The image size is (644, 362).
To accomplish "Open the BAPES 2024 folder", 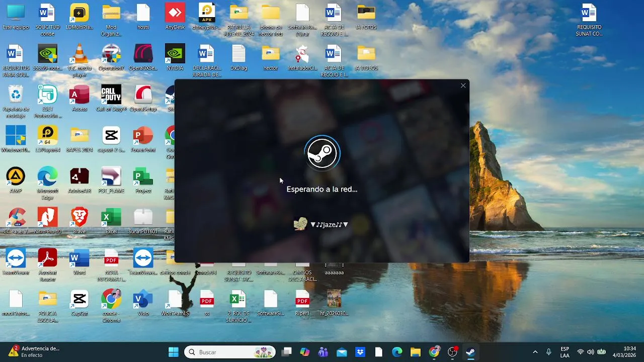I will click(x=79, y=139).
